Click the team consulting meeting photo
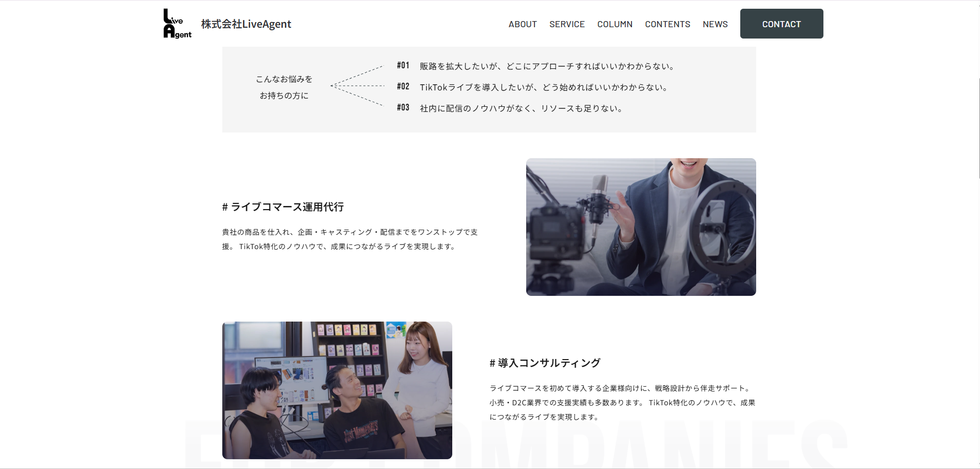This screenshot has height=469, width=980. tap(337, 390)
